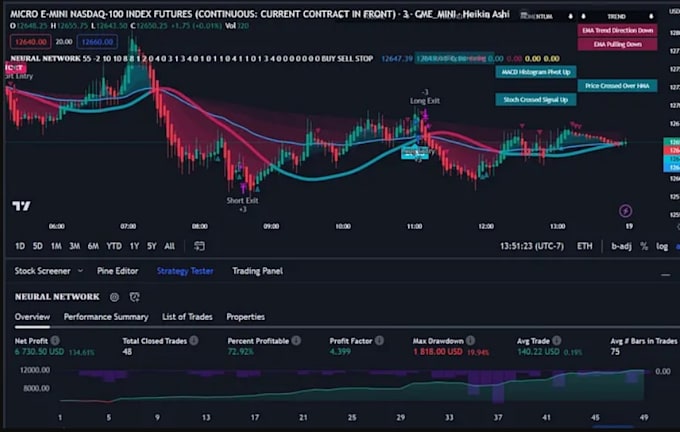The image size is (680, 432).
Task: Click the 09:00 label on time axis
Action: pyautogui.click(x=271, y=226)
